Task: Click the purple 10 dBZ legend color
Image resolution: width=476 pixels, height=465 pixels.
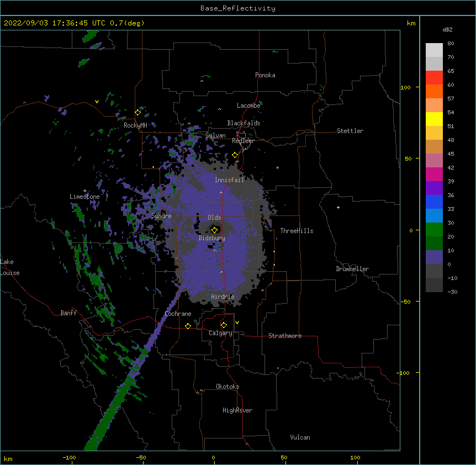Action: click(x=434, y=257)
